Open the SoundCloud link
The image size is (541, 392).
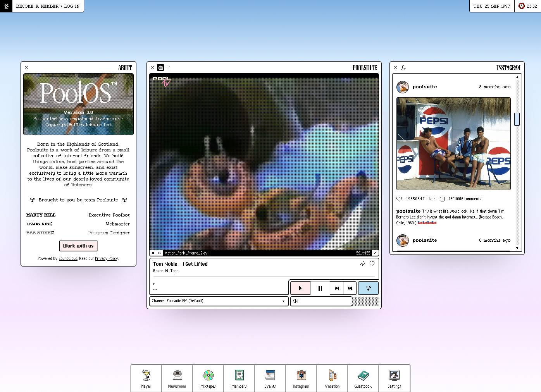(68, 259)
